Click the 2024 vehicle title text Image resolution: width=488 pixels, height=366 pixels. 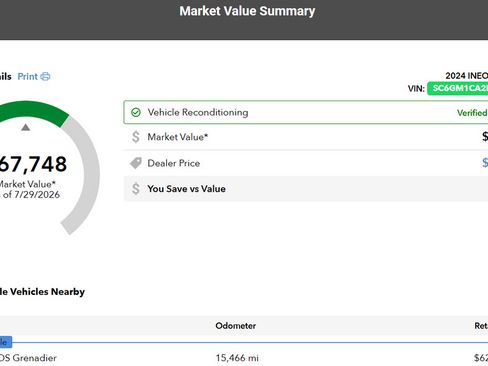click(467, 76)
